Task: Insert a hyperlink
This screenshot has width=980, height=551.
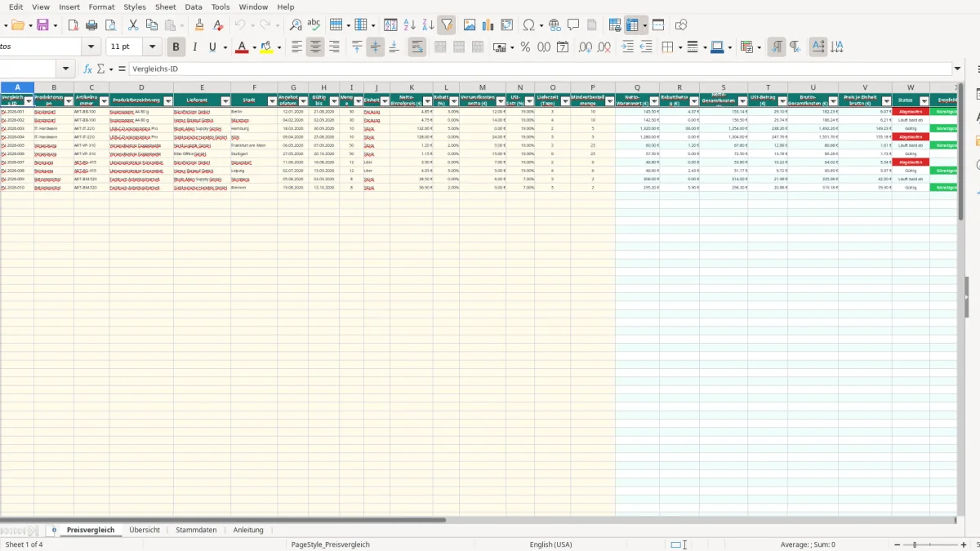Action: coord(555,25)
